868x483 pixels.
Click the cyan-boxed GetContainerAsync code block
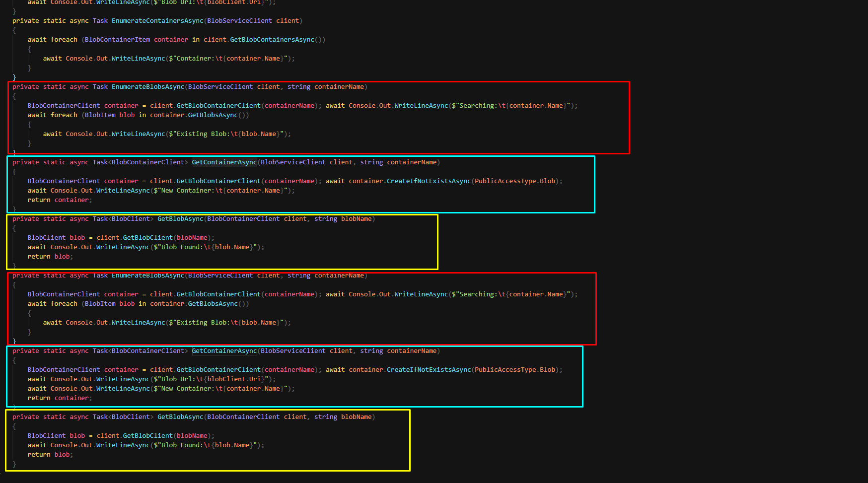coord(298,185)
